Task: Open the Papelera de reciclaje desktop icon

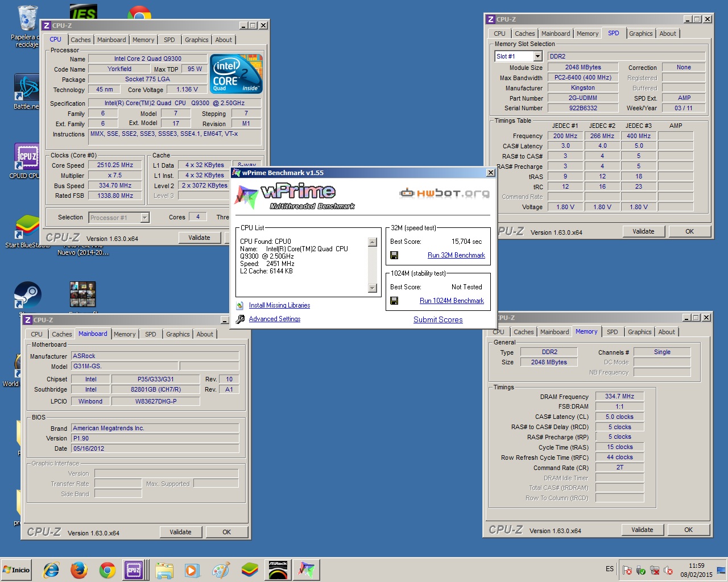Action: coord(27,26)
